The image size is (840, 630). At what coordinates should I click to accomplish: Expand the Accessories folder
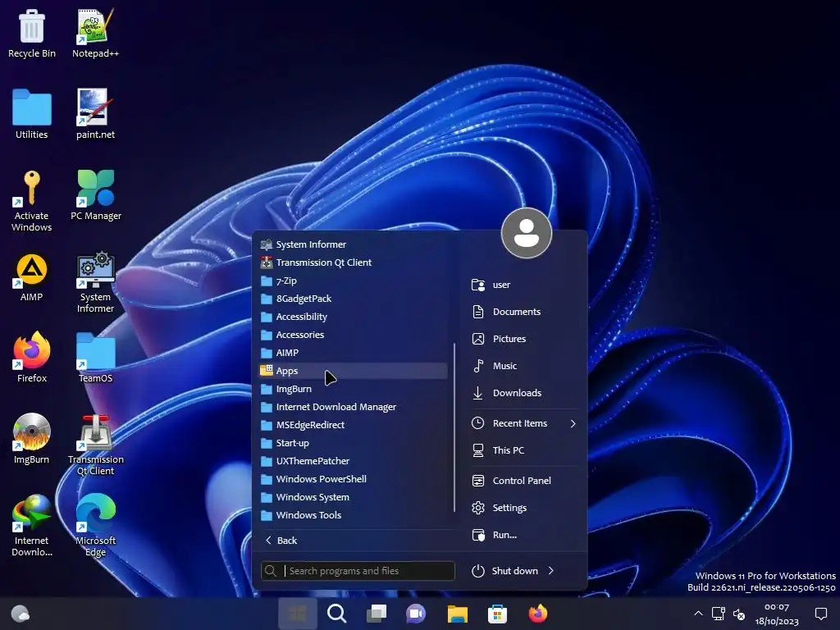[353, 335]
